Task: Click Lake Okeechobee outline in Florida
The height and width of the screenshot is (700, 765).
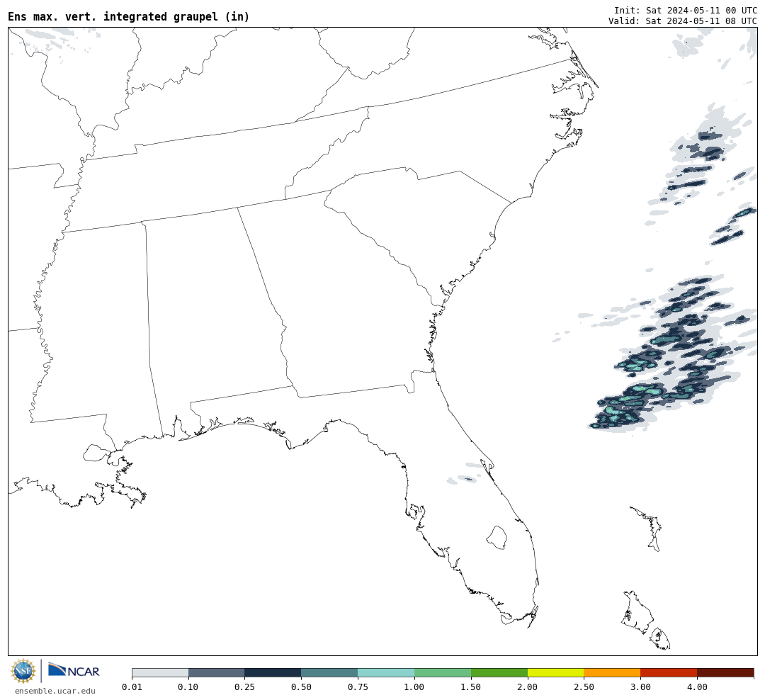Action: (x=497, y=538)
